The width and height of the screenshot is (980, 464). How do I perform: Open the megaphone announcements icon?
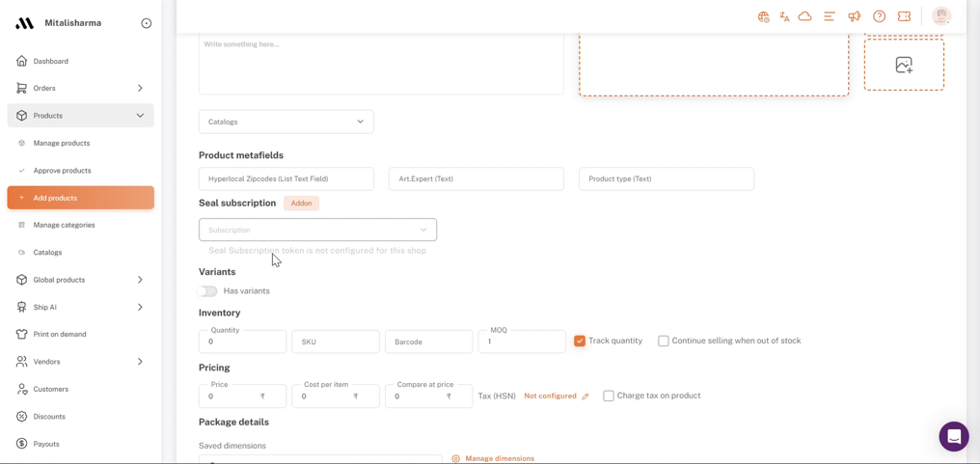point(855,17)
